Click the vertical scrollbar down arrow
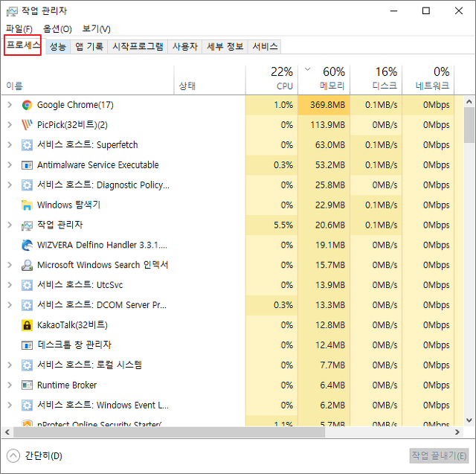Image resolution: width=476 pixels, height=474 pixels. pyautogui.click(x=469, y=420)
